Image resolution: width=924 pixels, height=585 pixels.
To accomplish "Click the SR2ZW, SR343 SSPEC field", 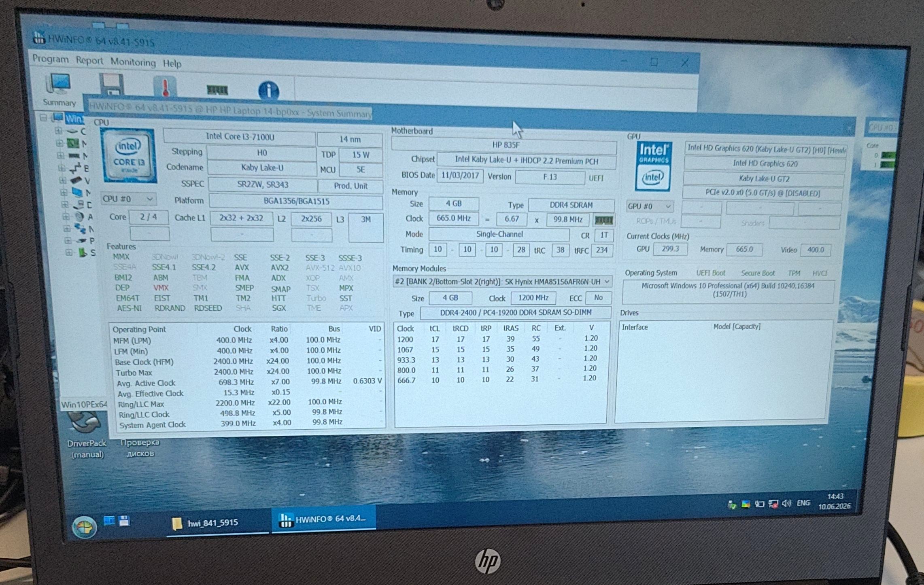I will tap(262, 185).
